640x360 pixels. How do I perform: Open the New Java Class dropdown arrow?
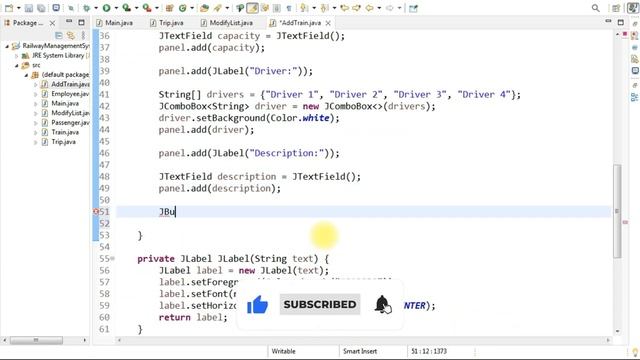coord(192,8)
